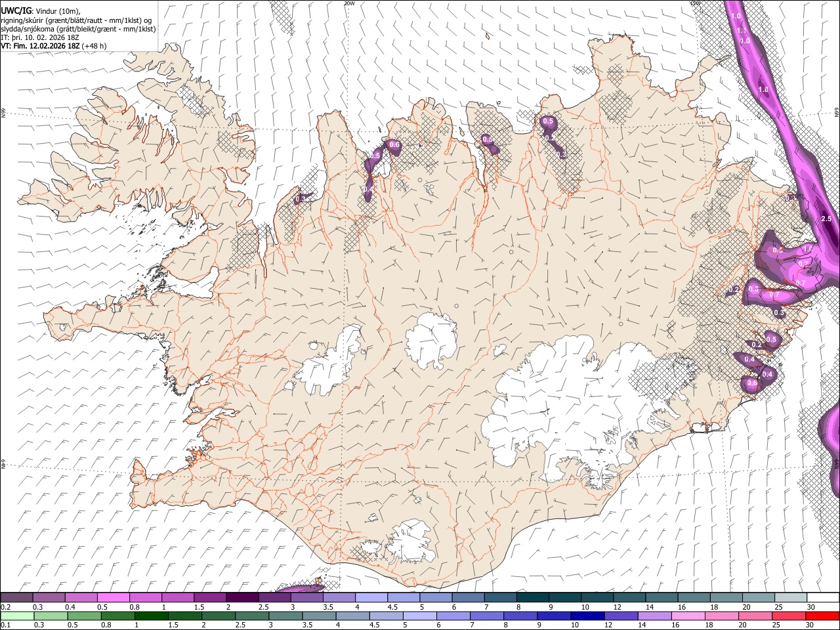
Task: Pick the white final swatch on the snow scale
Action: pos(822,597)
